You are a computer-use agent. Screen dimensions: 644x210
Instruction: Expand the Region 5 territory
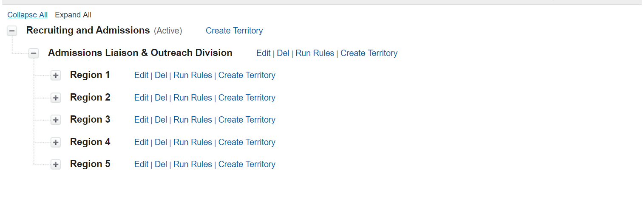[x=56, y=165]
